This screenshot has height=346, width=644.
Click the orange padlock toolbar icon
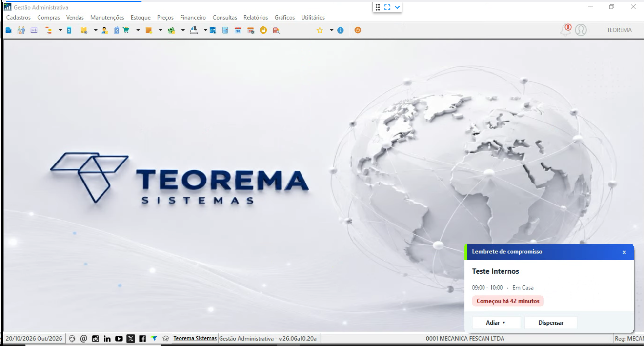tap(263, 30)
